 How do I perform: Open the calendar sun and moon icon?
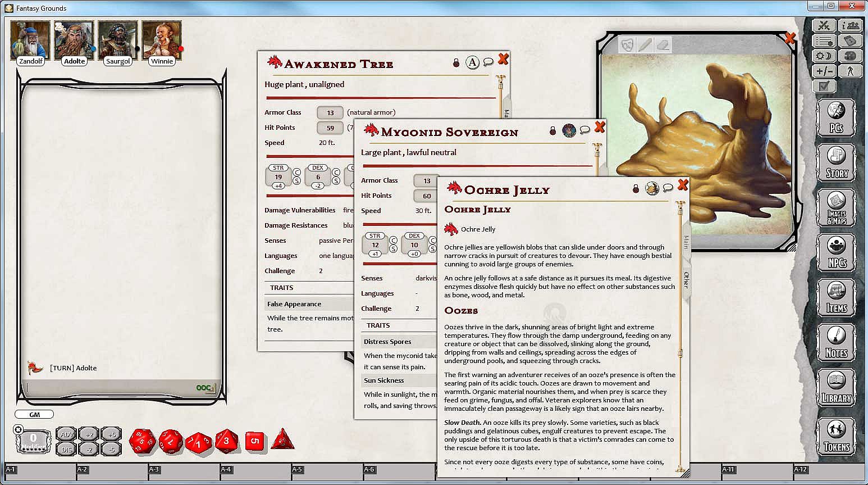point(824,56)
